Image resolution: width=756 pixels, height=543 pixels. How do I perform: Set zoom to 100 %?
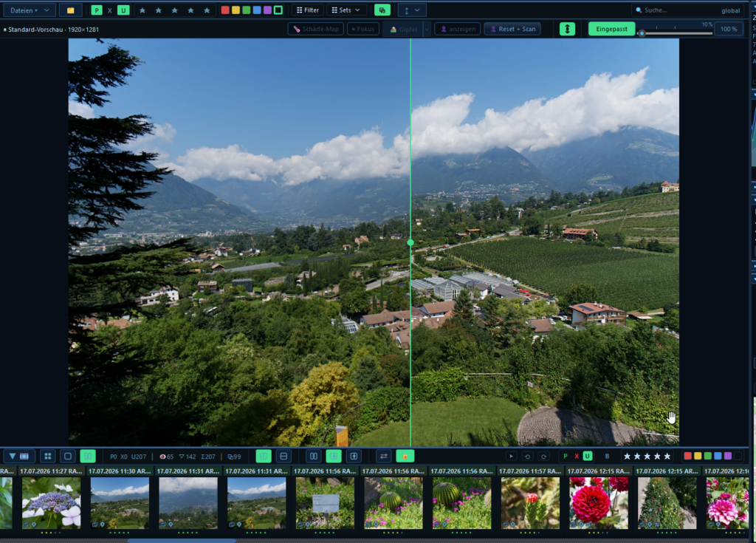click(x=728, y=29)
